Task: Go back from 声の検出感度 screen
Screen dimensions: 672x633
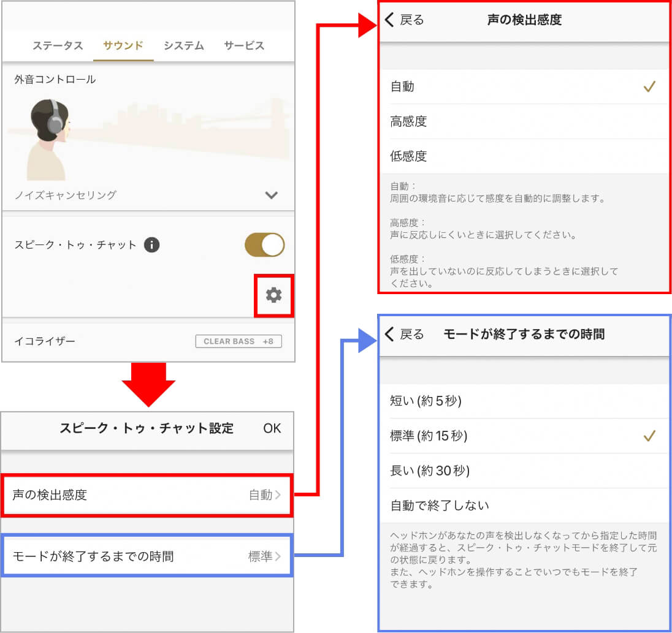Action: point(404,20)
